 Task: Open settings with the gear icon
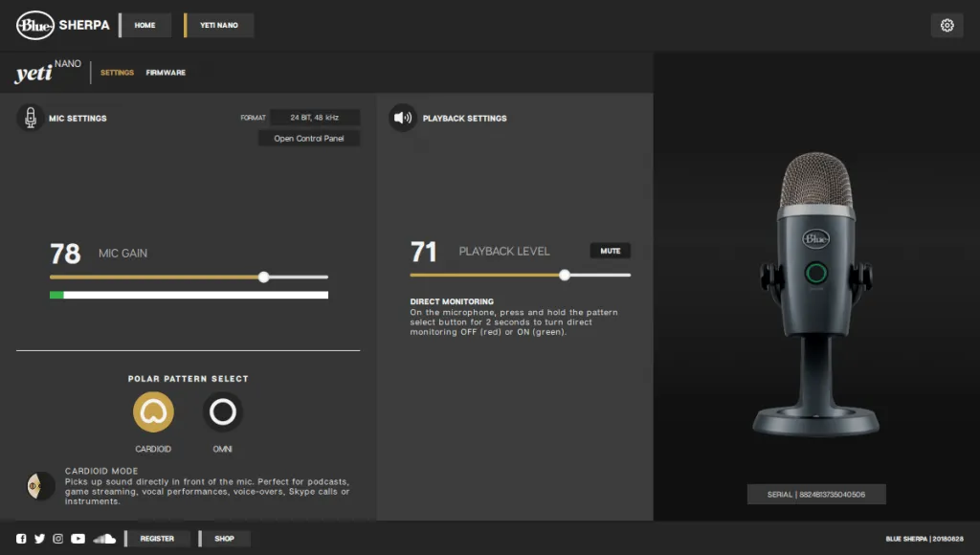coord(947,26)
